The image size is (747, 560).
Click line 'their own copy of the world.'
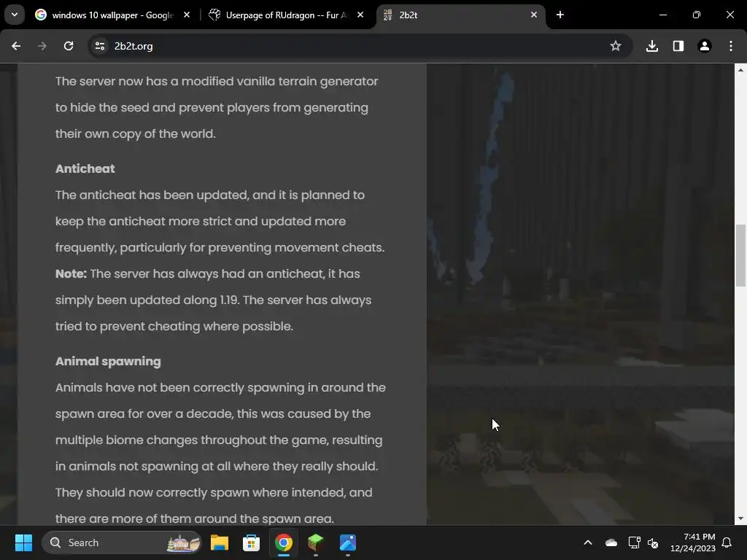click(x=135, y=134)
